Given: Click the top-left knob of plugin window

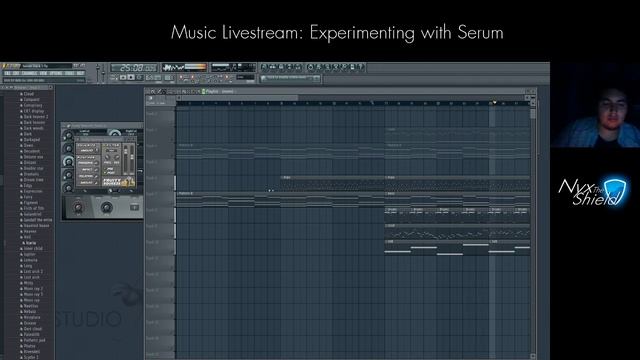Looking at the screenshot, I should (68, 136).
